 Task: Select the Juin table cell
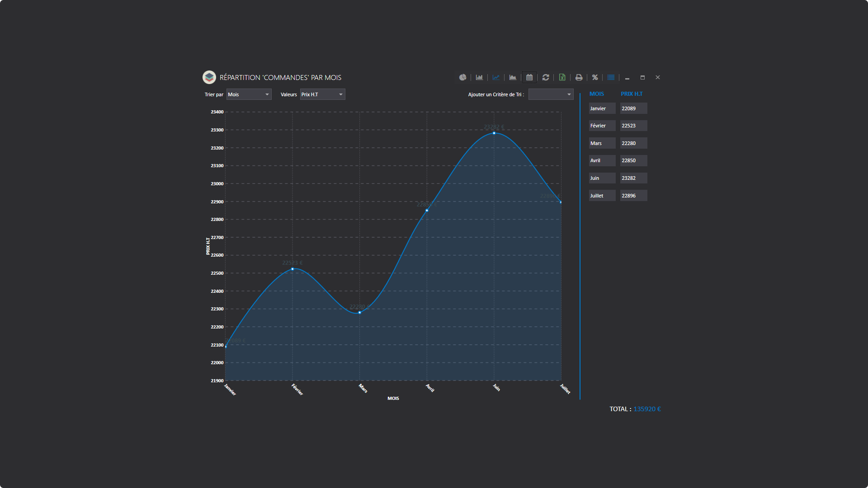point(602,178)
